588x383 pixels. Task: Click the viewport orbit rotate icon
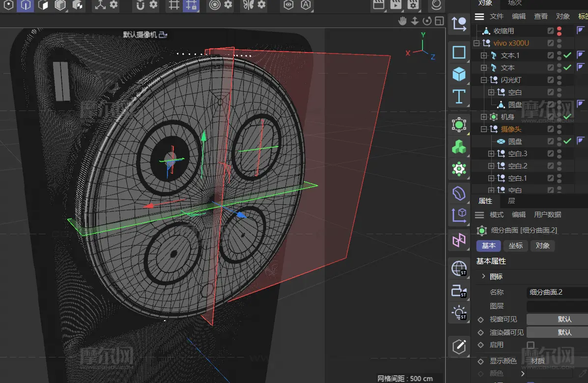pos(427,21)
